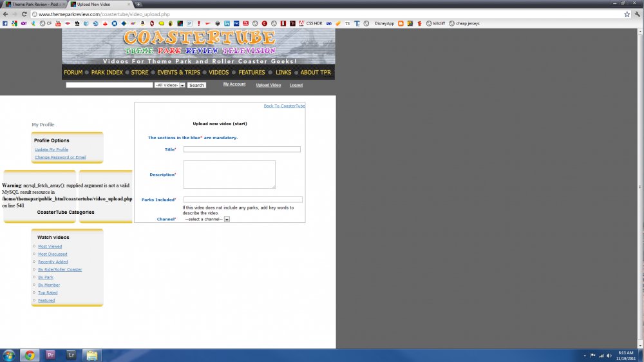Image resolution: width=644 pixels, height=362 pixels.
Task: Launch Adobe Premiere from the taskbar
Action: pyautogui.click(x=51, y=355)
